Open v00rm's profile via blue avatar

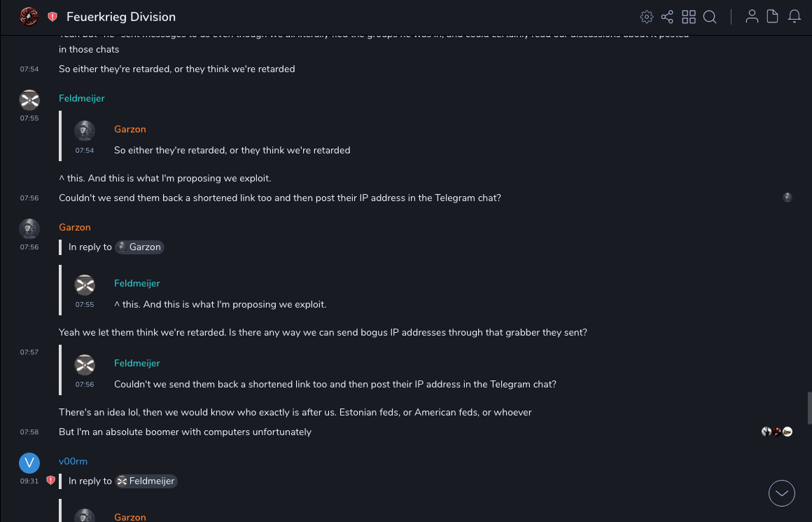point(29,462)
